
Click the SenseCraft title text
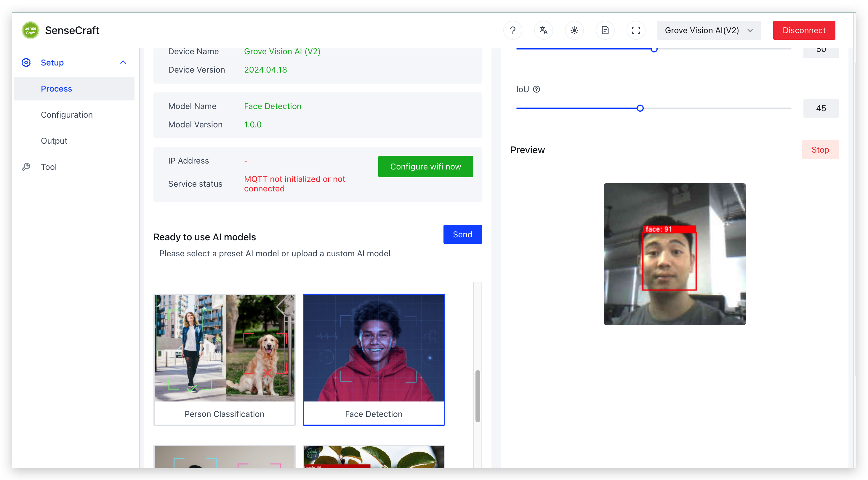72,30
